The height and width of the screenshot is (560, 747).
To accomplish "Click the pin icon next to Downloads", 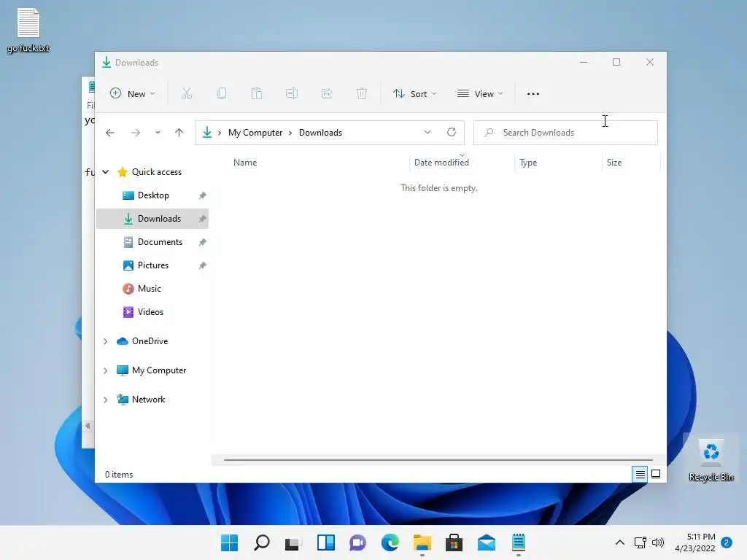I will 203,219.
